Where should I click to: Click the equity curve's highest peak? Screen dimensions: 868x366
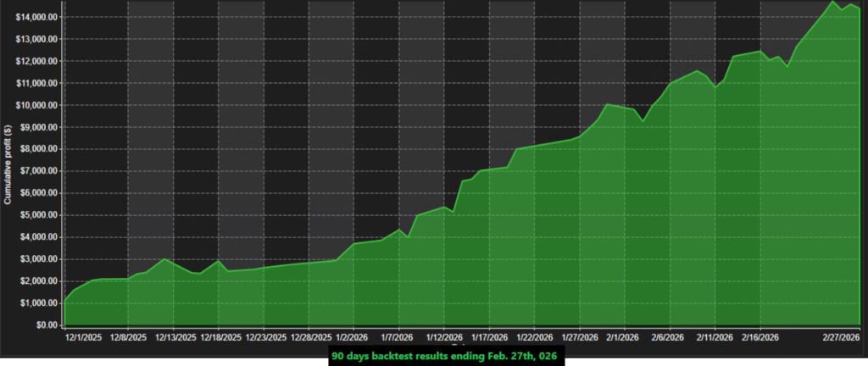[832, 3]
